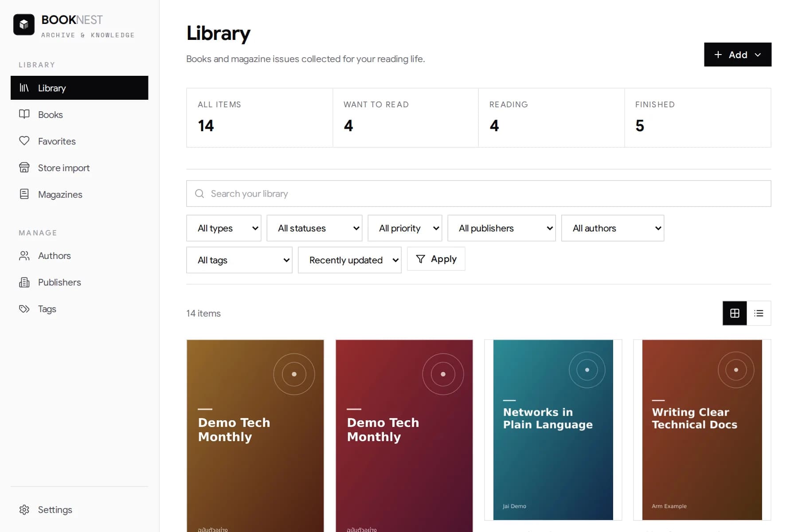Select the Want to Read stat card
Screen dimensions: 798x532
405,118
